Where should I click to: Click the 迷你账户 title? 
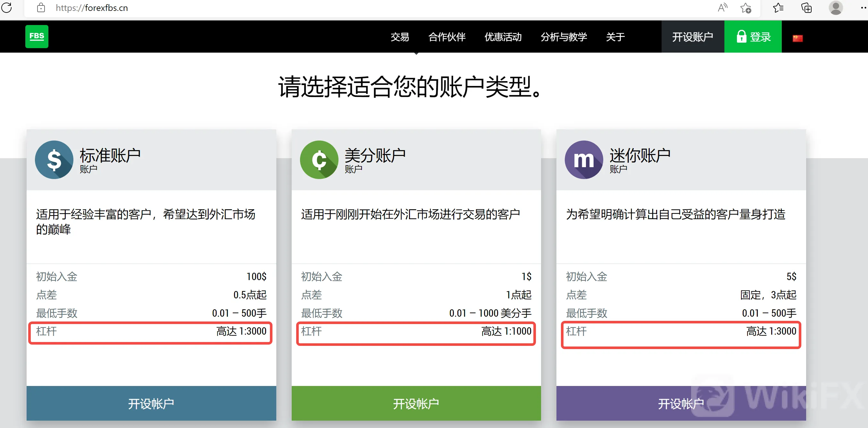[x=640, y=156]
